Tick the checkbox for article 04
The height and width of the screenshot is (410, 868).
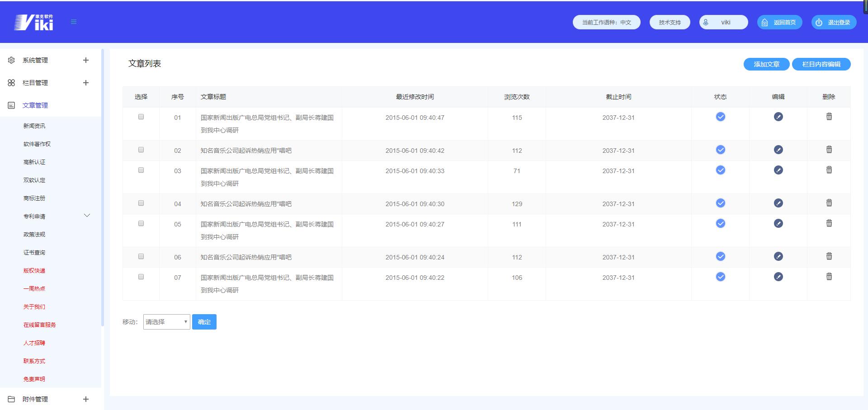pos(141,203)
